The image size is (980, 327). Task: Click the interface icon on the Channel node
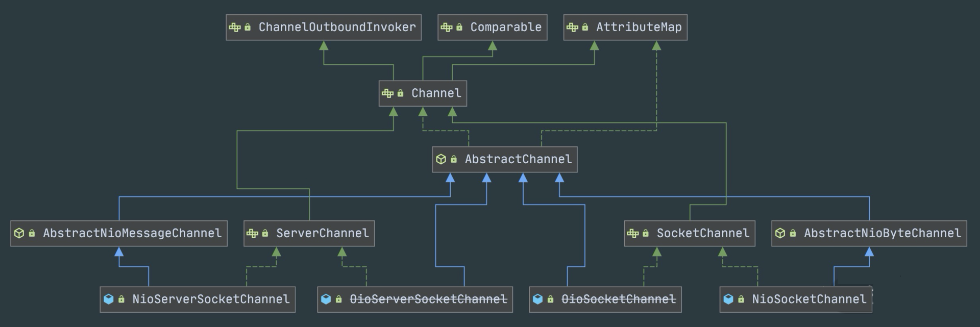(x=387, y=93)
